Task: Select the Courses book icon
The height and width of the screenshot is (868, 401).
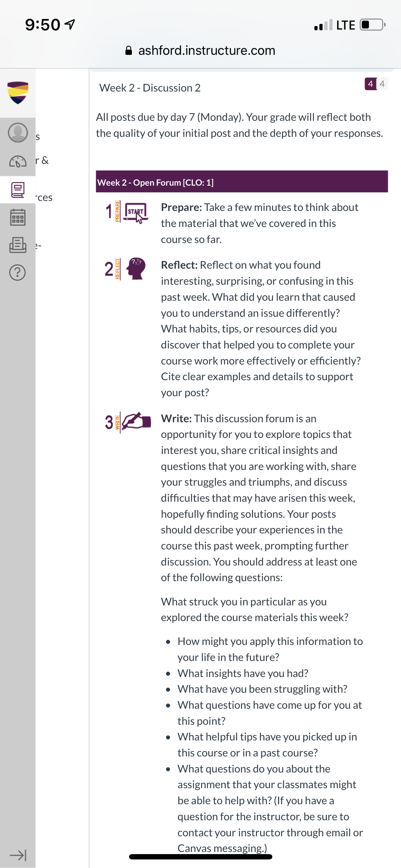Action: point(17,190)
